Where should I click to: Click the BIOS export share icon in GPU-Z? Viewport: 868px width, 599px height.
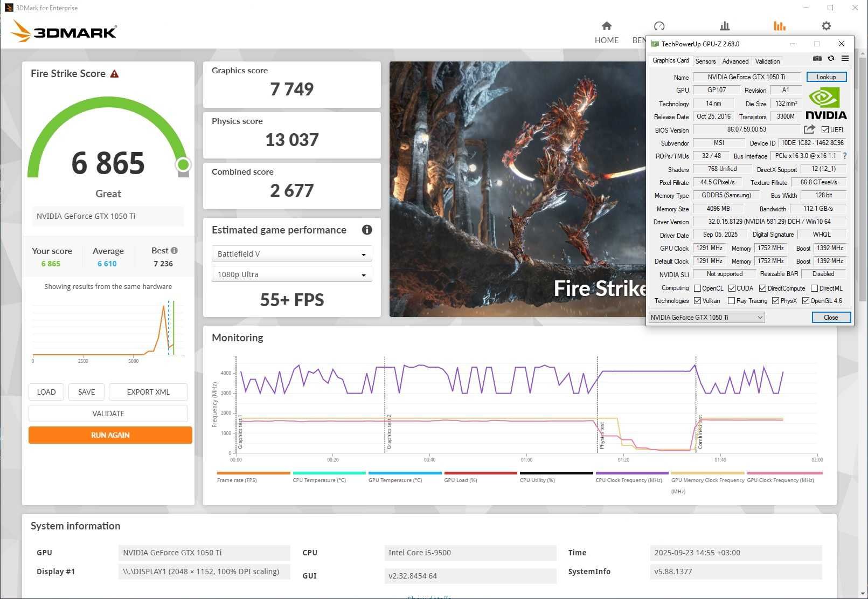tap(809, 129)
